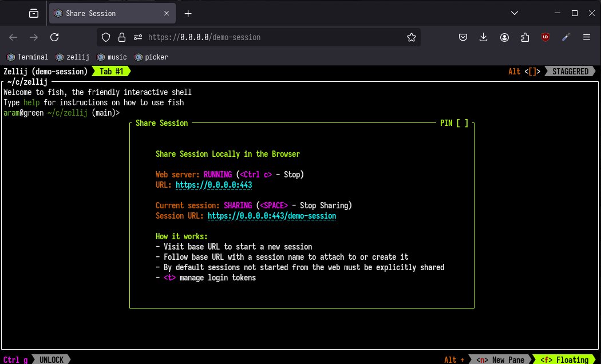Open the extensions puzzle icon
This screenshot has width=601, height=364.
click(x=525, y=37)
